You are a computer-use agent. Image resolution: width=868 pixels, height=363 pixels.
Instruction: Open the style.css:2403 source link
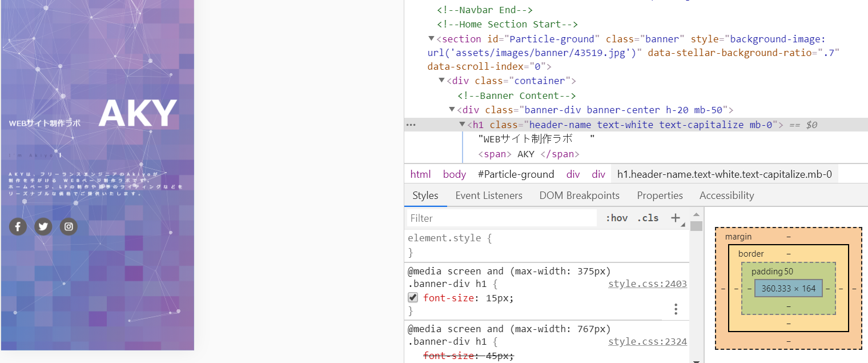point(647,284)
